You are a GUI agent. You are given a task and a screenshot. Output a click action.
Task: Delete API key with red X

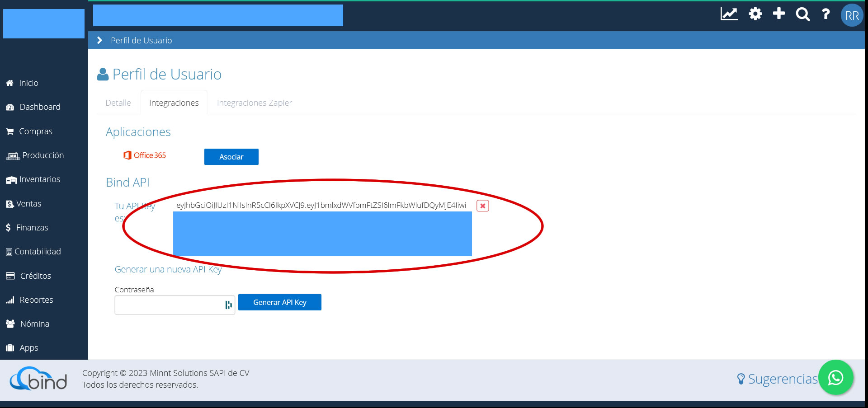(483, 206)
